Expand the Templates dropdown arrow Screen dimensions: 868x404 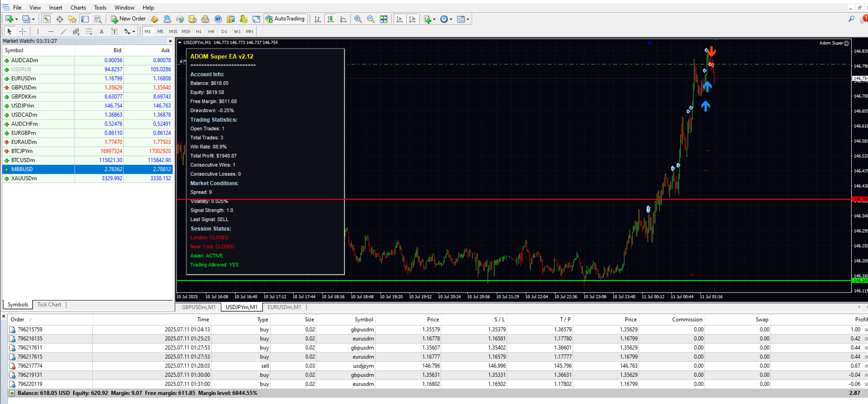coord(468,19)
